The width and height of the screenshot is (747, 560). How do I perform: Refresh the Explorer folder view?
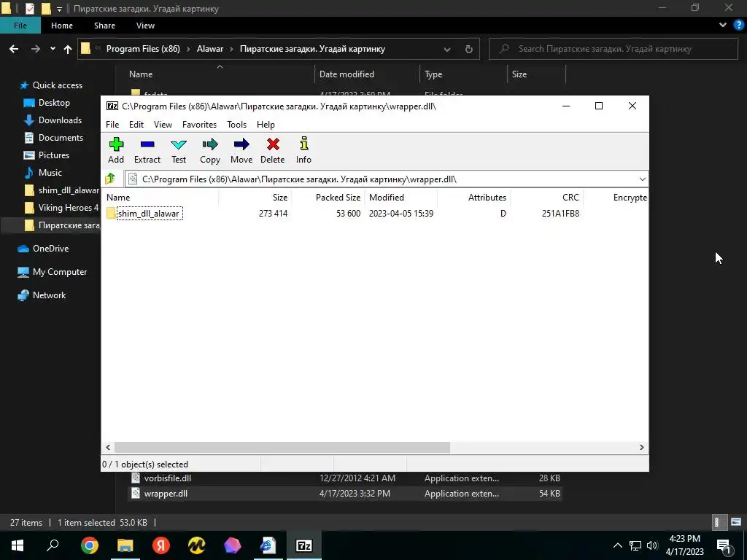(469, 49)
